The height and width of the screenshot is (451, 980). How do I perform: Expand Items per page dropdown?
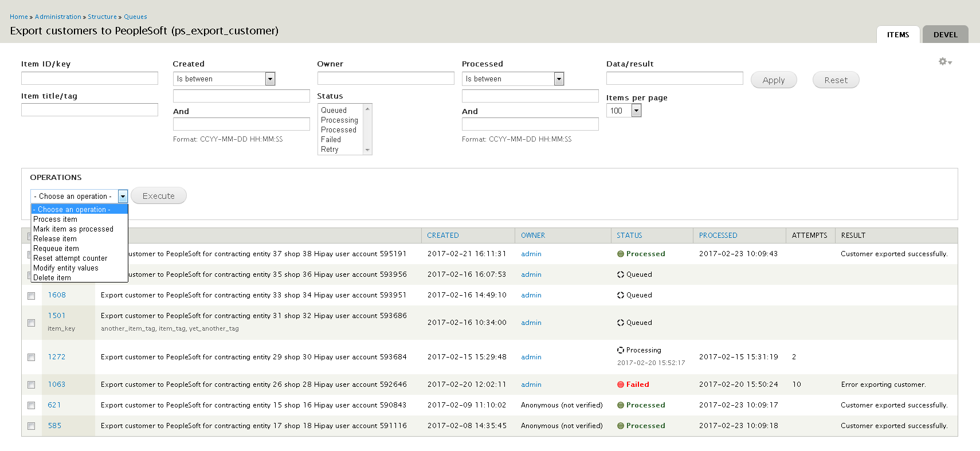point(624,111)
